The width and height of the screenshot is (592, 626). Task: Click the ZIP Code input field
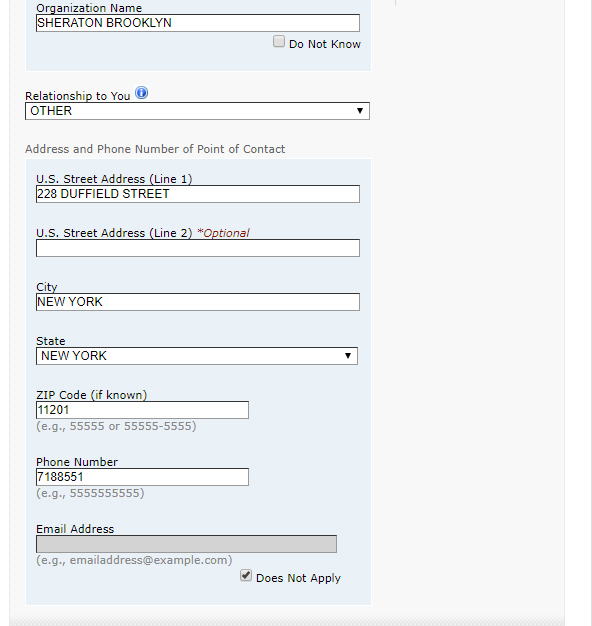click(x=142, y=410)
